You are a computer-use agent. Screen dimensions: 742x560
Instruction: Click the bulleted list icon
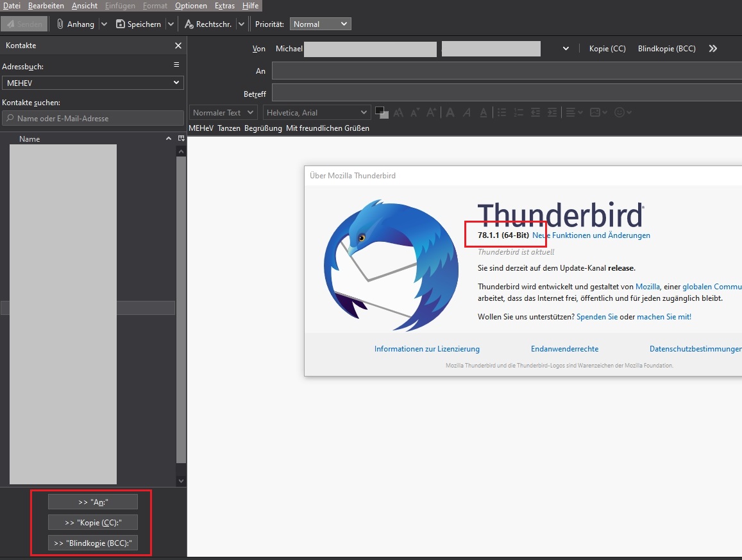click(x=502, y=112)
